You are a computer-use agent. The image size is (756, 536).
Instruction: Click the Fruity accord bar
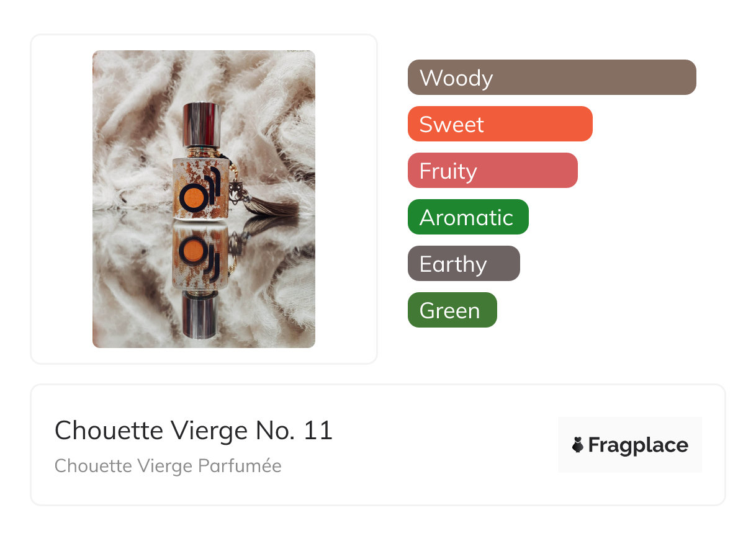click(x=493, y=171)
